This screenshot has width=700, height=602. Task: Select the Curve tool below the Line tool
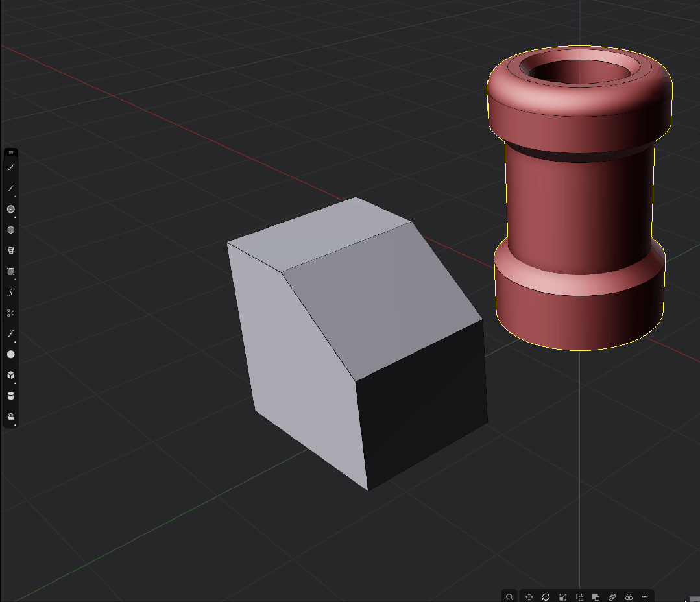tap(11, 188)
